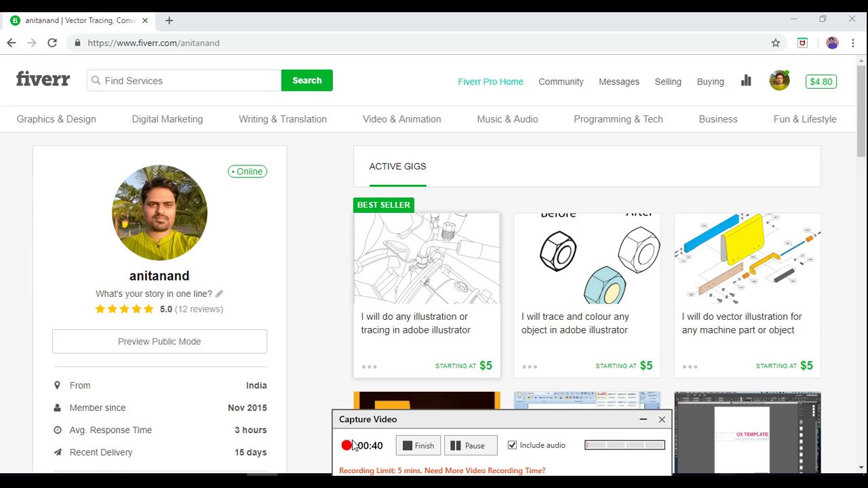Open the Chrome profile avatar

(832, 43)
